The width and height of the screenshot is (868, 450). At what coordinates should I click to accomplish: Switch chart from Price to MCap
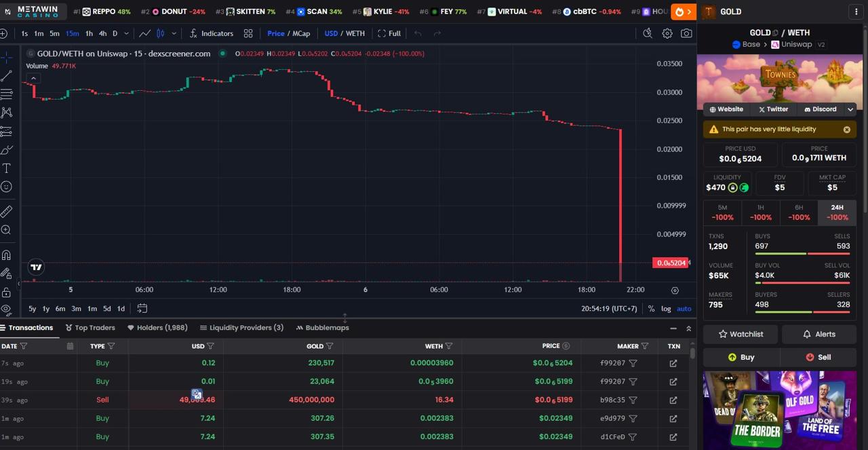tap(301, 33)
